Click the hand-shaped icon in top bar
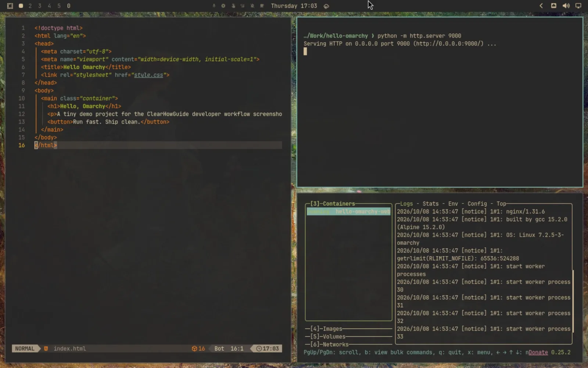588x368 pixels. pos(233,6)
